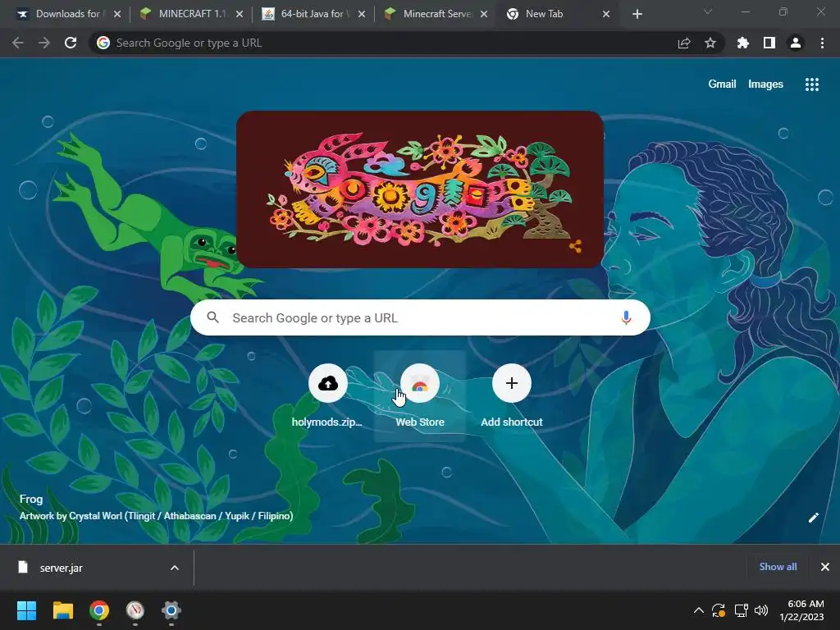Customize this page with the pencil icon

814,518
